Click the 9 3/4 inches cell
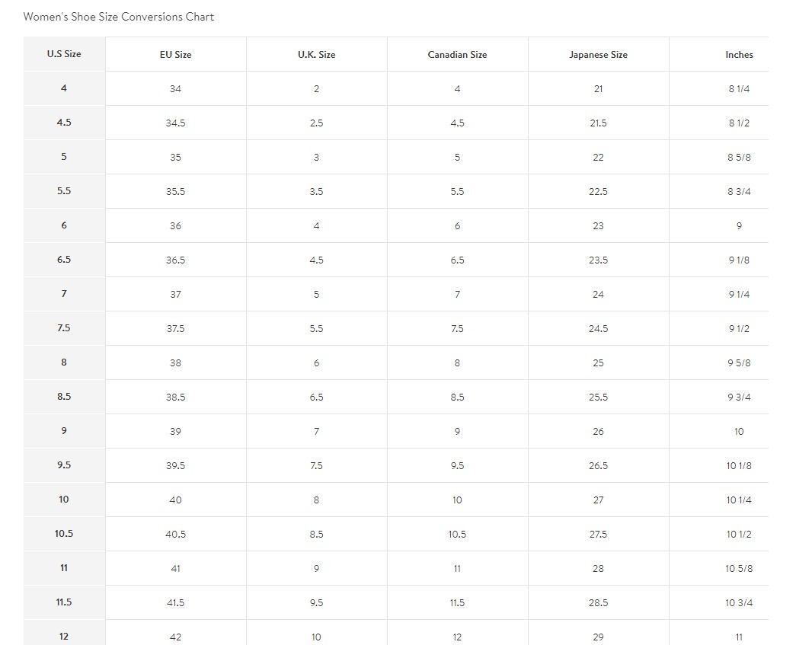 point(739,398)
